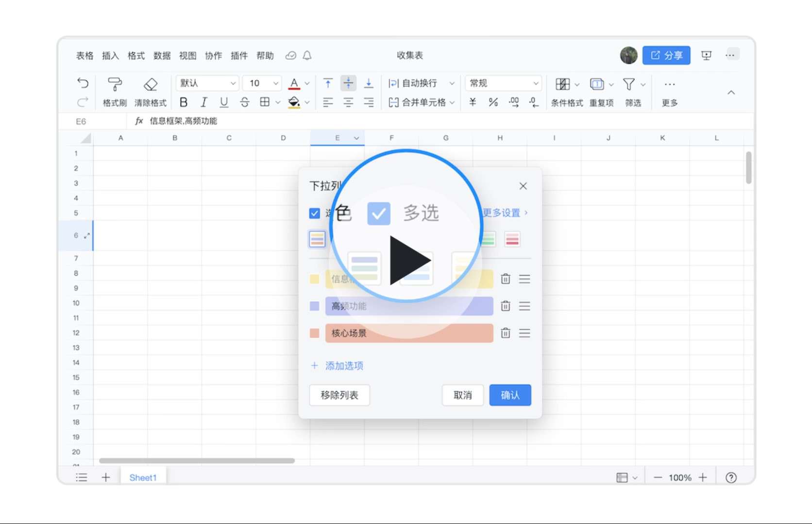The width and height of the screenshot is (812, 524).
Task: Open column E header dropdown arrow
Action: (356, 138)
